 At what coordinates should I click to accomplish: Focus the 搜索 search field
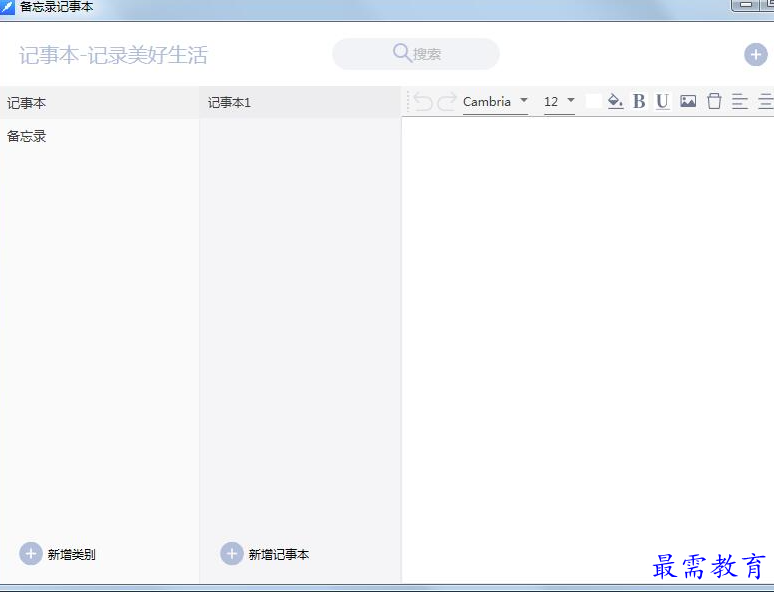[416, 54]
